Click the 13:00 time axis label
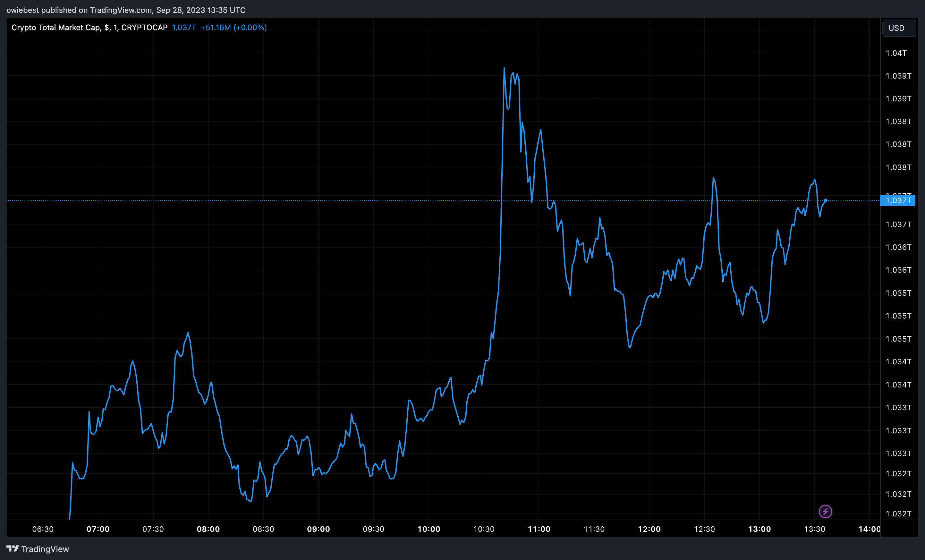Image resolution: width=925 pixels, height=560 pixels. click(760, 529)
